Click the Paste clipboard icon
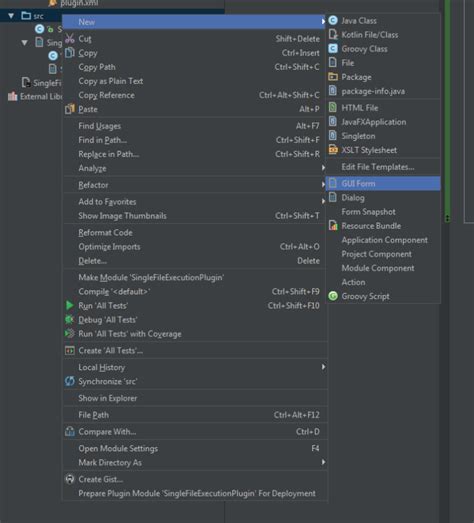Image resolution: width=474 pixels, height=523 pixels. tap(70, 109)
